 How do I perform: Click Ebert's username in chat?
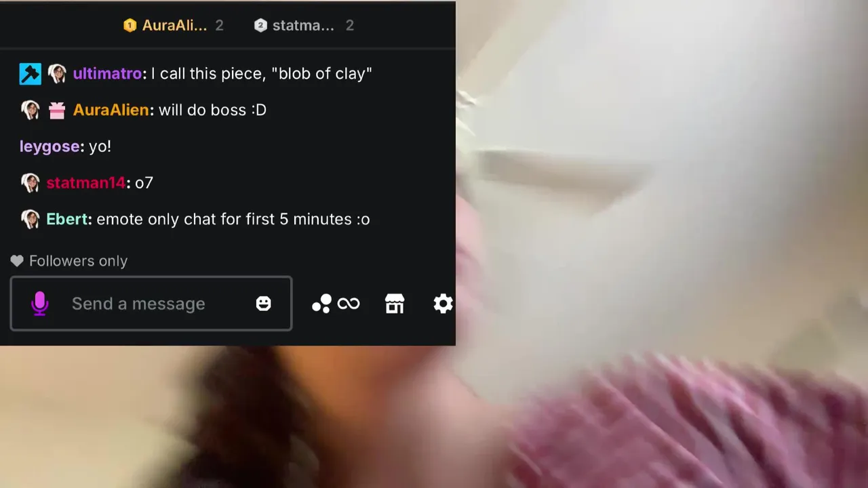click(67, 219)
